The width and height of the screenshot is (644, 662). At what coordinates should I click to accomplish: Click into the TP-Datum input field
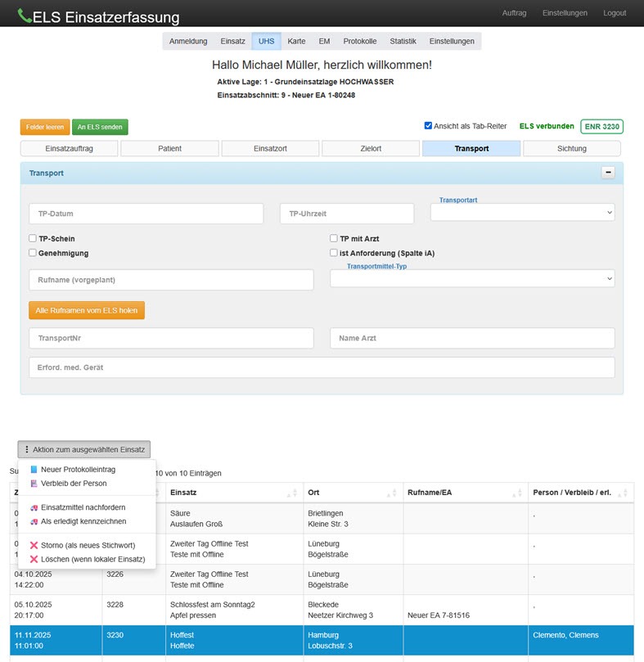[146, 214]
